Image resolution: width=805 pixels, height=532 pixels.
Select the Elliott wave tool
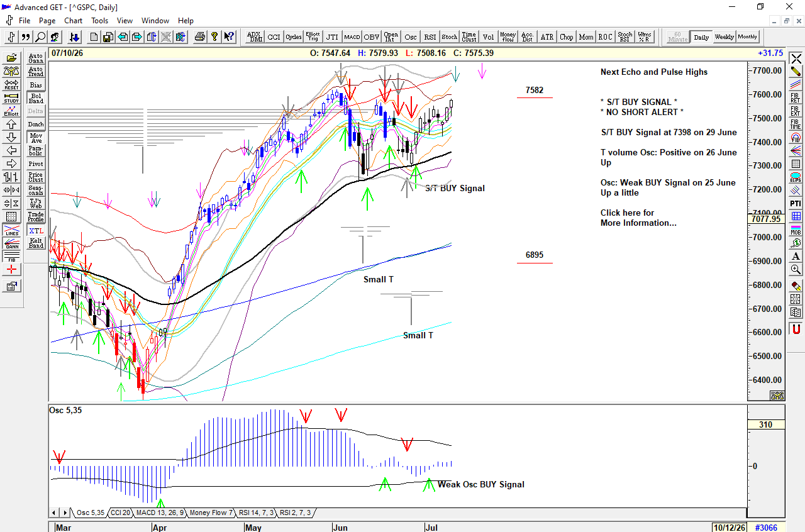pyautogui.click(x=11, y=111)
